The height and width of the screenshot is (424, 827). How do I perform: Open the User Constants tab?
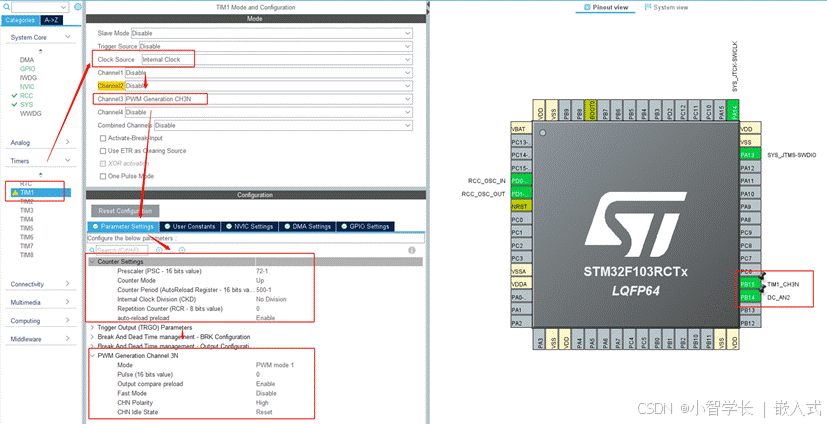click(190, 226)
